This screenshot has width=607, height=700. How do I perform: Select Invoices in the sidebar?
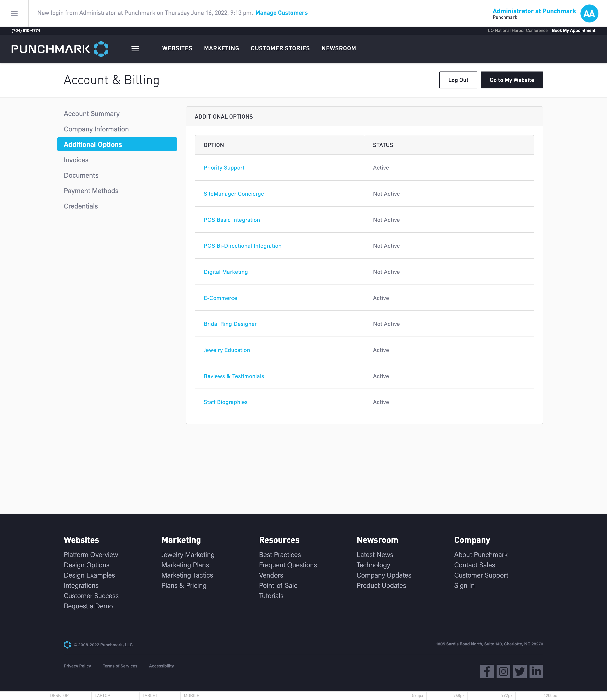point(76,160)
